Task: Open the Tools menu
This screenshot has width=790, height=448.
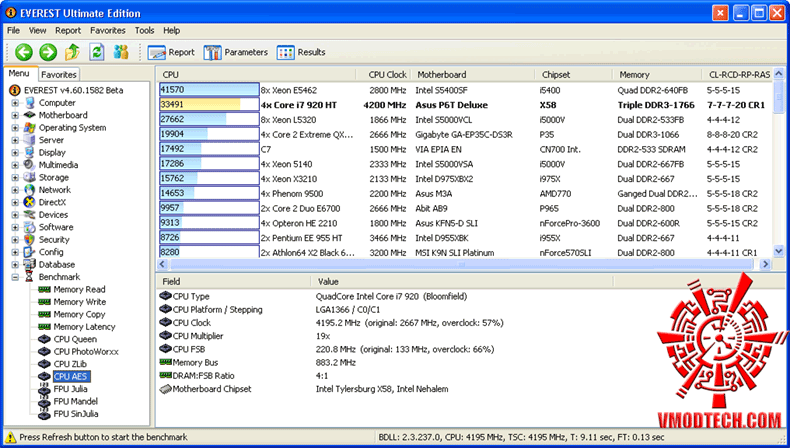Action: [x=144, y=31]
